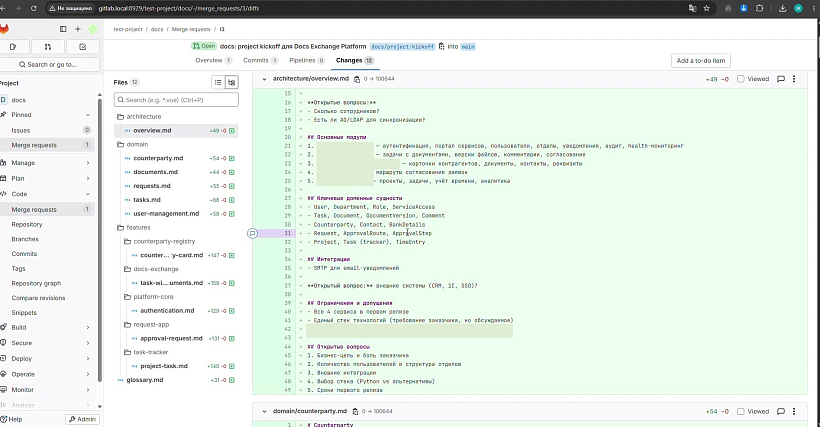Click the file search input field

pyautogui.click(x=176, y=100)
